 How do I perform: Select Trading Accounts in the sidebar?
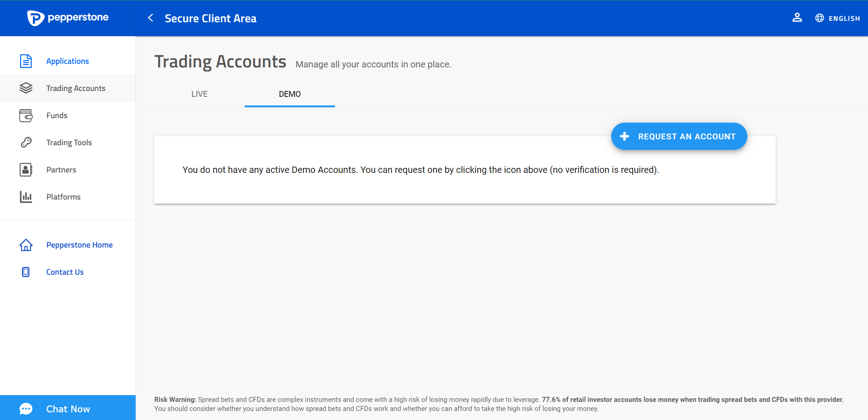point(68,88)
